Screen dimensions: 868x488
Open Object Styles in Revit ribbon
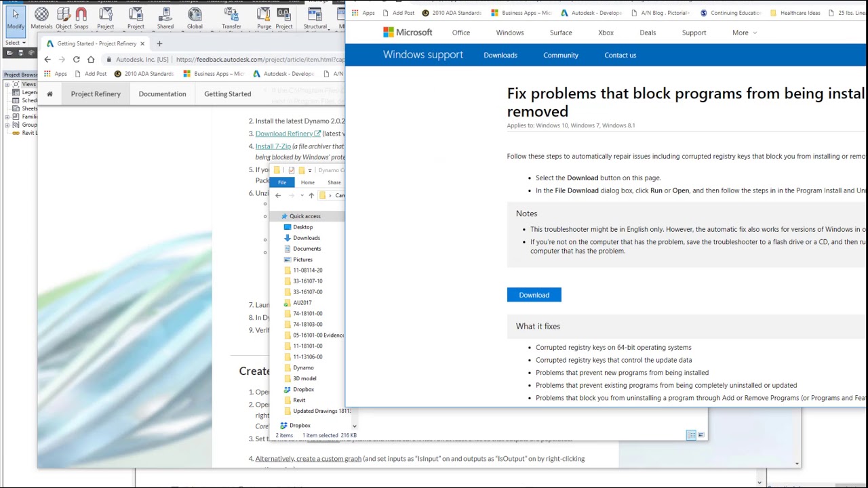[x=64, y=18]
